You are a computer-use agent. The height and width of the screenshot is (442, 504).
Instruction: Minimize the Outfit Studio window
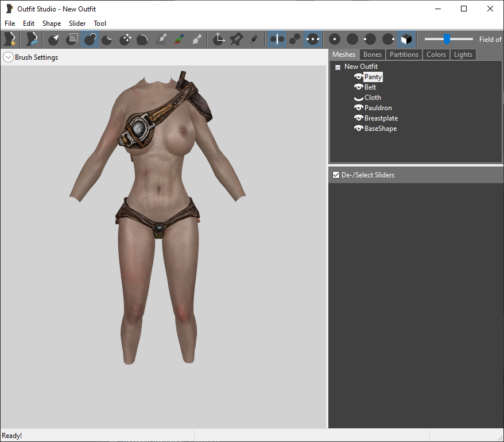438,9
